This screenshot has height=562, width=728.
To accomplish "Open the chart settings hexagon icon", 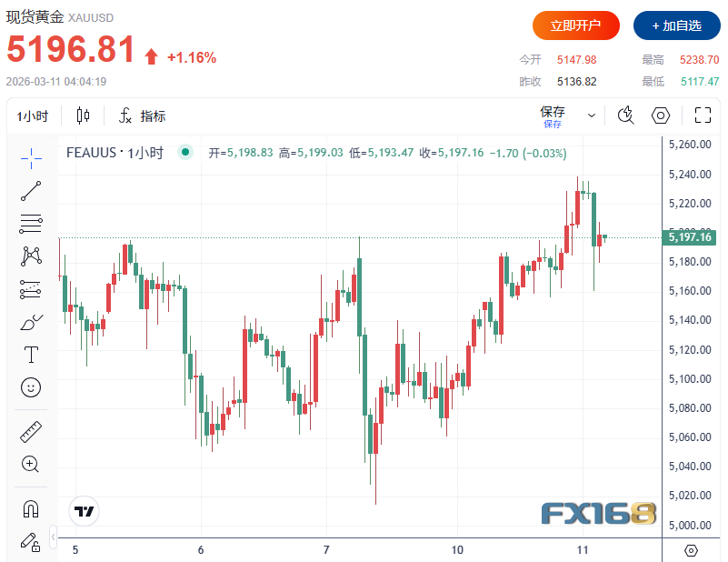I will coord(662,115).
